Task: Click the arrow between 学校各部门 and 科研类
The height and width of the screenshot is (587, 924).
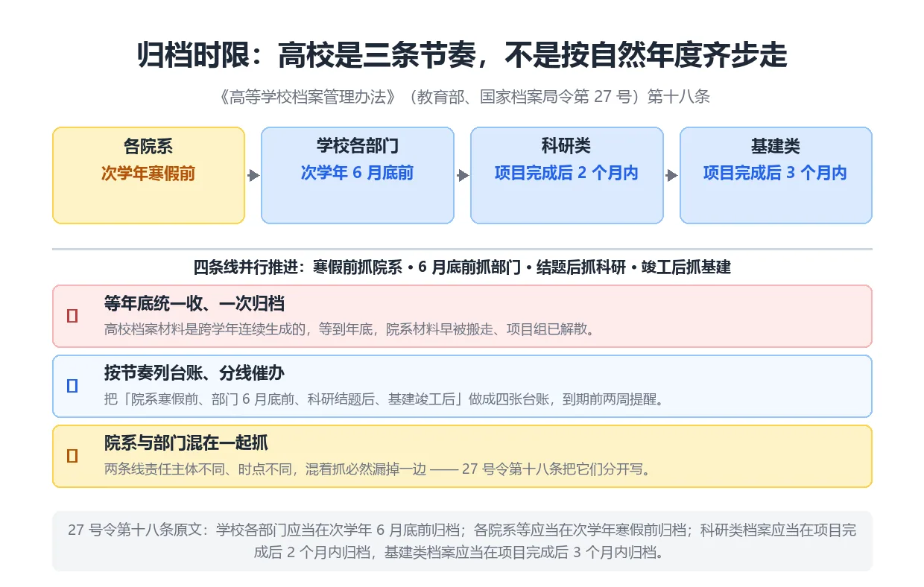Action: tap(463, 176)
